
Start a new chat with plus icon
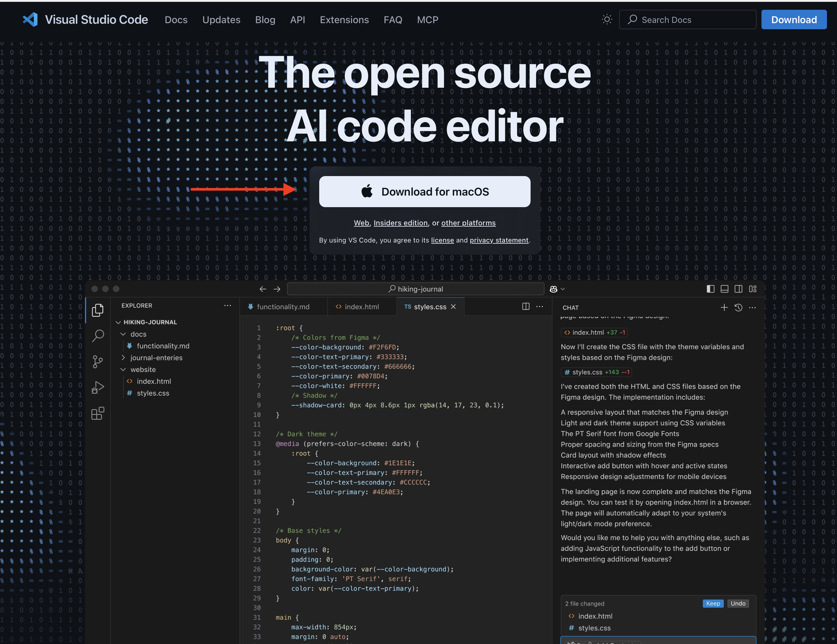click(724, 307)
